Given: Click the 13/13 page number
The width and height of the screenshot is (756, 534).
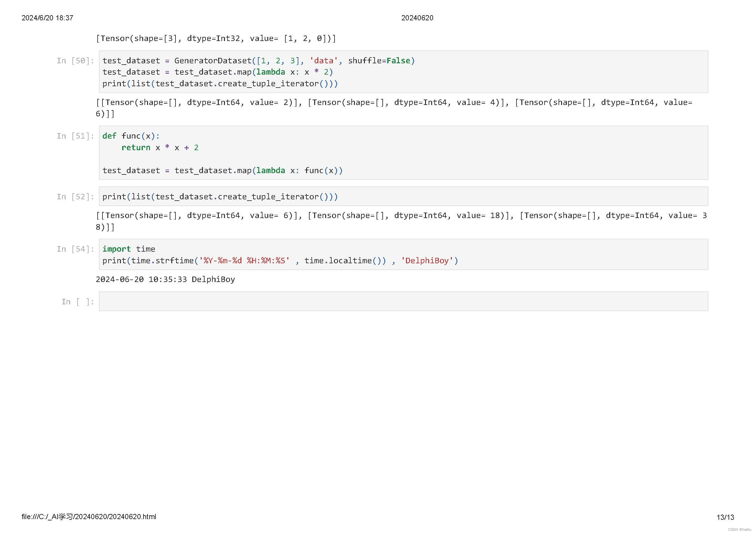Looking at the screenshot, I should (x=725, y=518).
